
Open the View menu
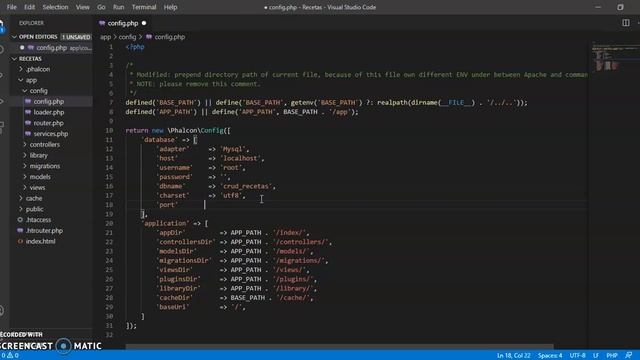point(82,7)
